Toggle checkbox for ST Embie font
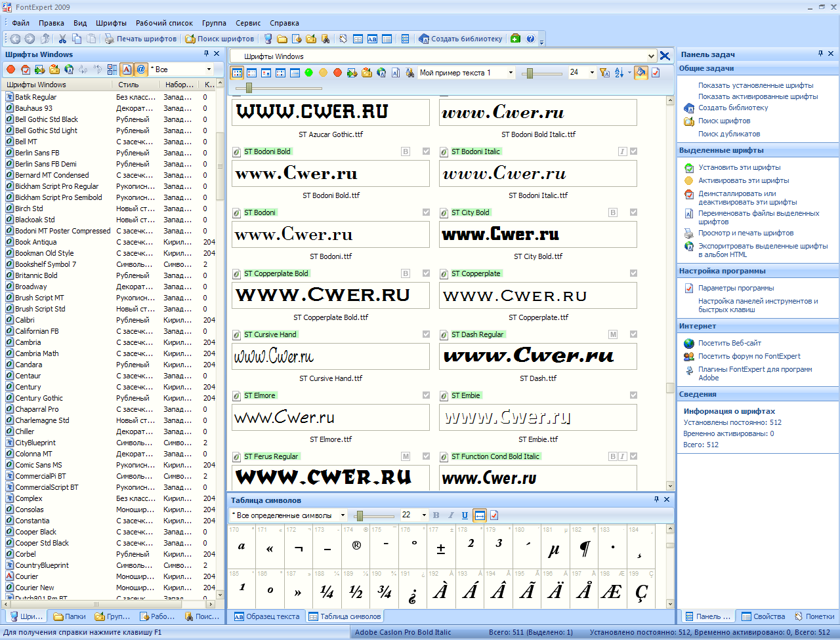Image resolution: width=840 pixels, height=640 pixels. [633, 395]
